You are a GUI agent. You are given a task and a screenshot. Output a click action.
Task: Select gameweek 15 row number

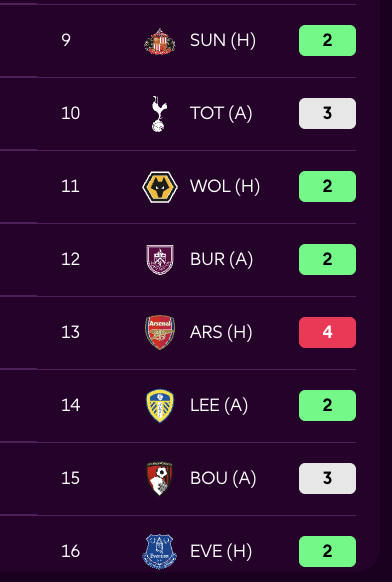(x=71, y=478)
